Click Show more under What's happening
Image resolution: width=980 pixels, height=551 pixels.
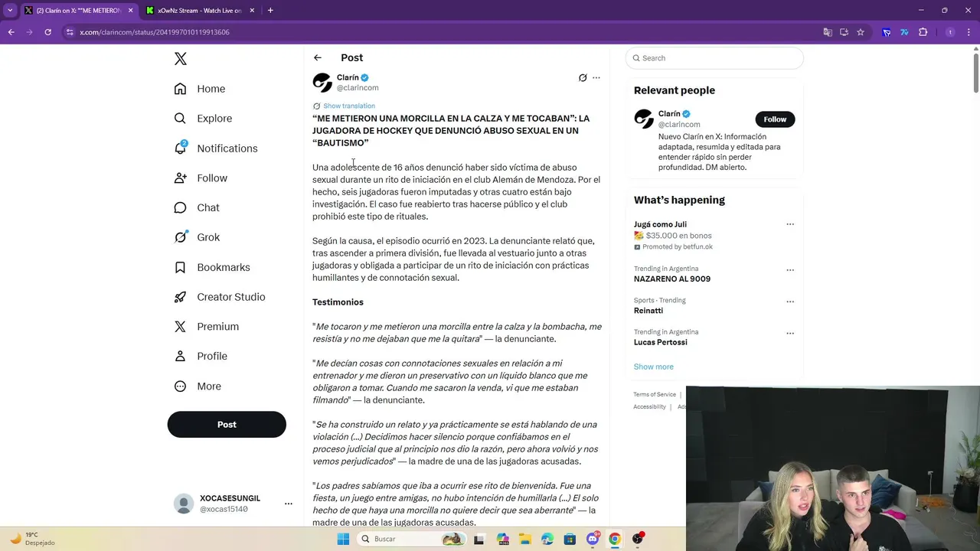click(654, 367)
